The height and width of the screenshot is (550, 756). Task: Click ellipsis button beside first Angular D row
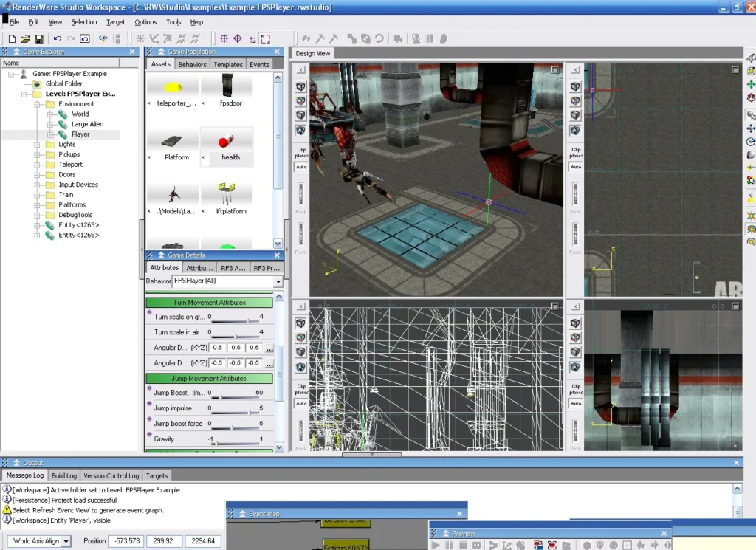tap(269, 348)
